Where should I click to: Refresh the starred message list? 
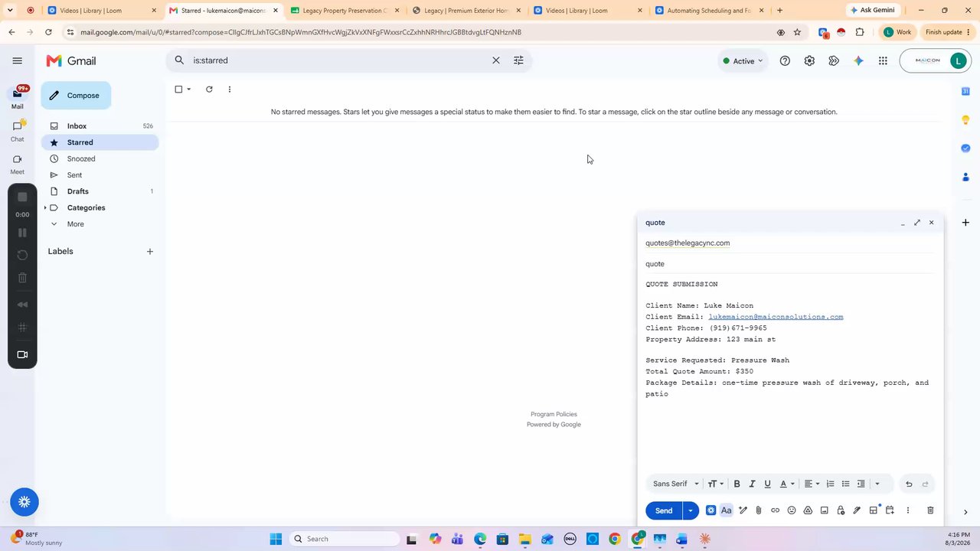[x=209, y=90]
